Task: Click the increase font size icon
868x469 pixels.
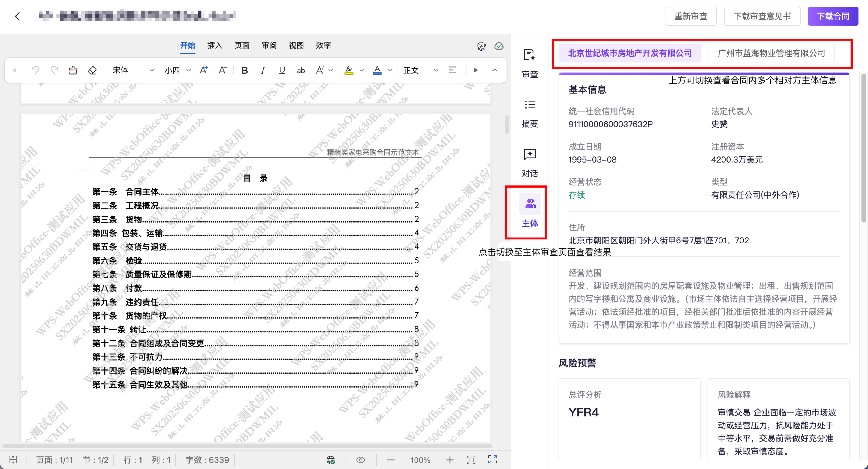Action: [x=203, y=70]
